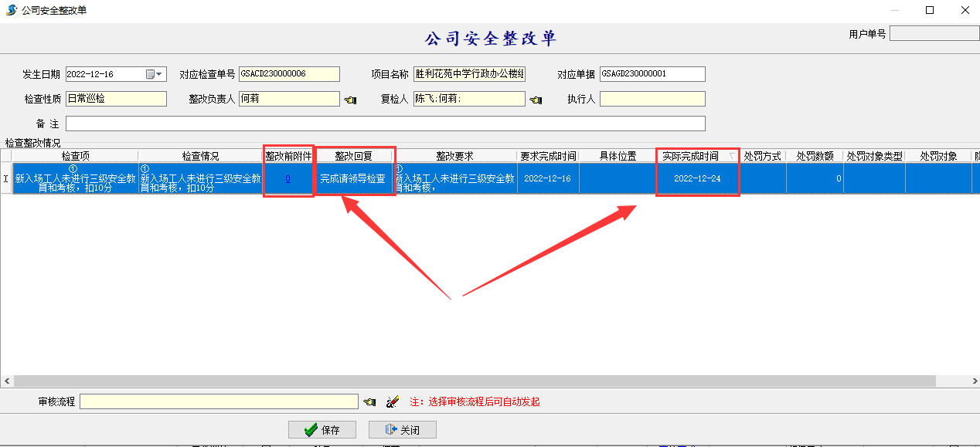Click the 审核流程 input field
This screenshot has height=447, width=980.
(x=219, y=401)
